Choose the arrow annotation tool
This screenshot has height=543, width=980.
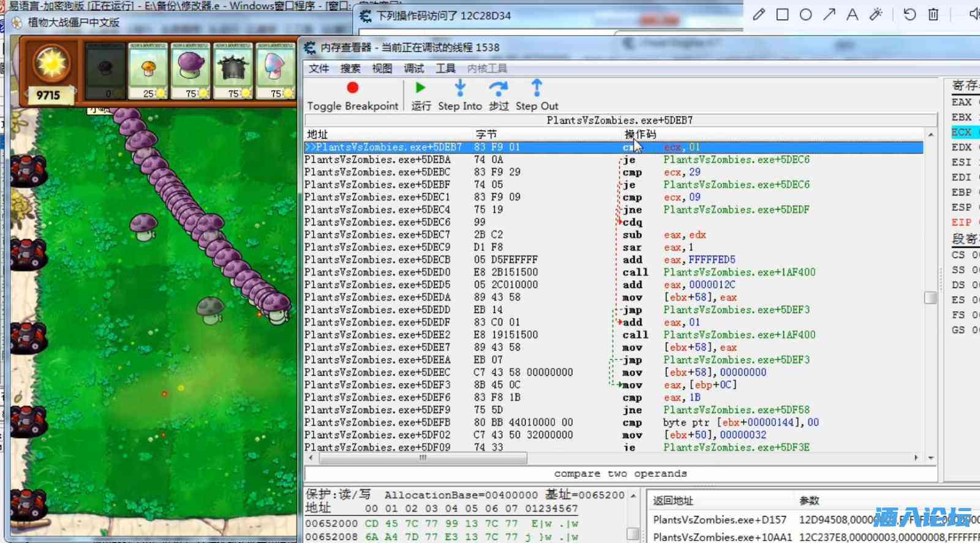tap(829, 14)
